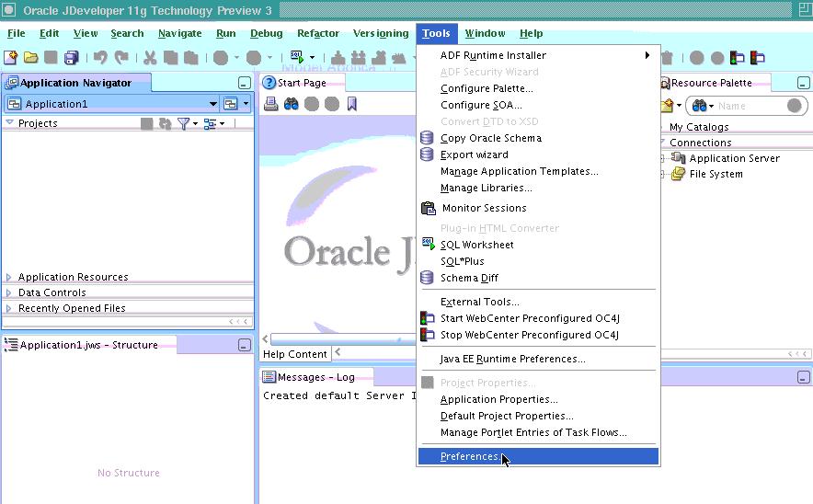Open the SQL Worksheet toolbar dropdown arrow
This screenshot has width=813, height=504.
(312, 58)
